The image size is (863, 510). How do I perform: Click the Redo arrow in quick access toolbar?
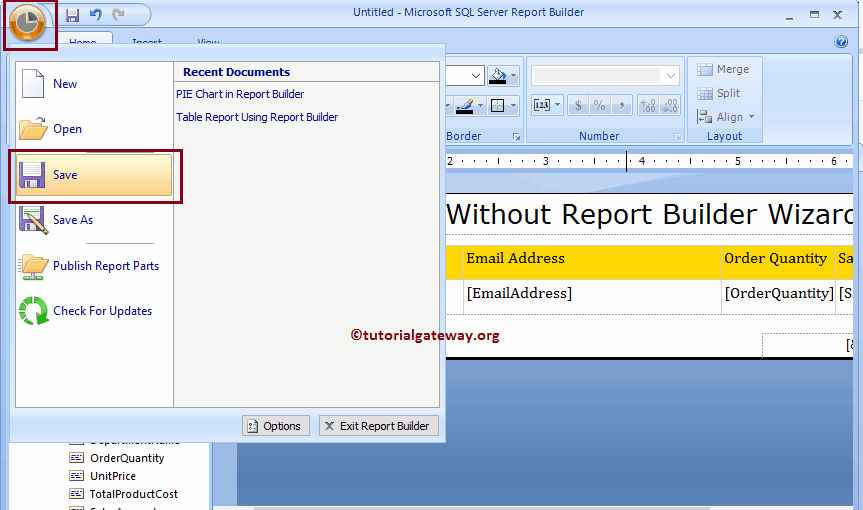click(x=118, y=14)
